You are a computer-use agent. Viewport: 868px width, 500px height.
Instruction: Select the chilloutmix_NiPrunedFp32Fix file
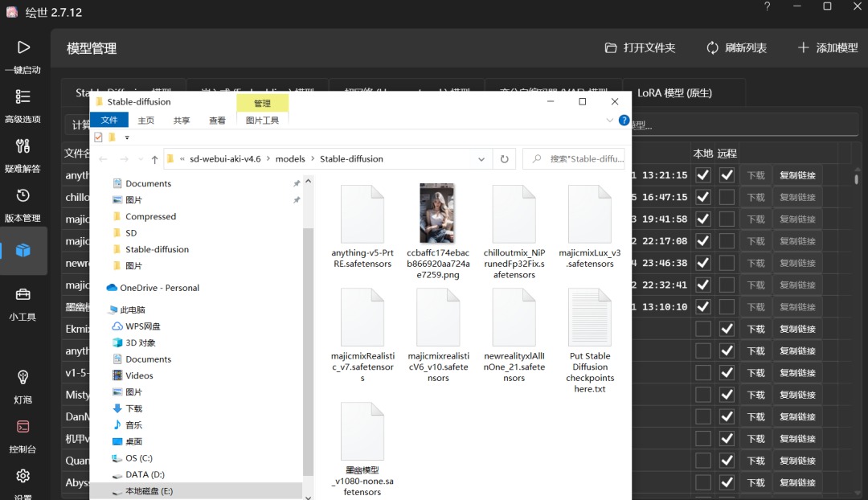click(514, 232)
